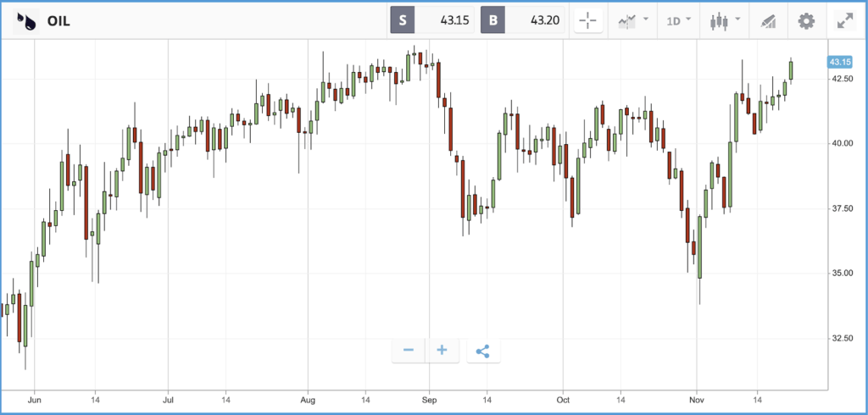Zoom out with the minus button
The image size is (868, 415).
(409, 351)
